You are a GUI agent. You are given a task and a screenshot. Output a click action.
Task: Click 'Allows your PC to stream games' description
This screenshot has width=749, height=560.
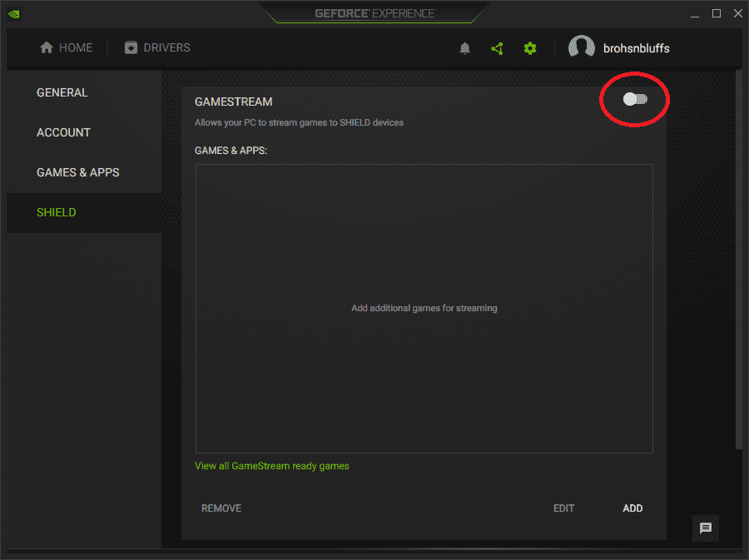click(299, 122)
